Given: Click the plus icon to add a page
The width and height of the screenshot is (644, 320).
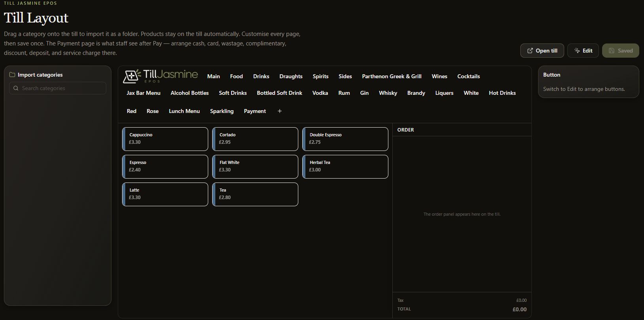Looking at the screenshot, I should point(280,111).
